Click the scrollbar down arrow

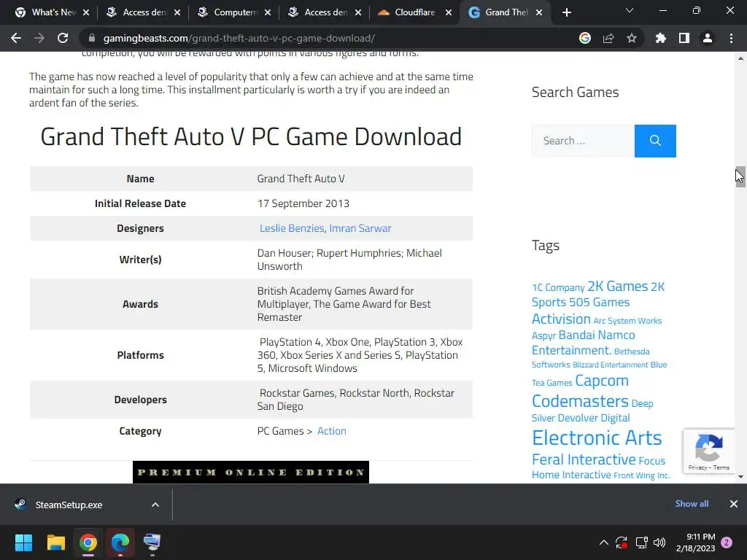[740, 476]
